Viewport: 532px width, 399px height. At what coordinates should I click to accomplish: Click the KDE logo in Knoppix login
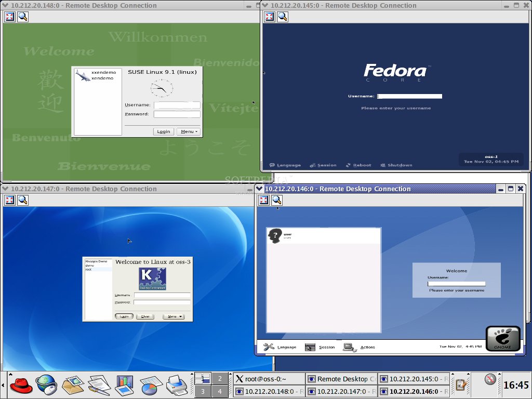pyautogui.click(x=152, y=279)
